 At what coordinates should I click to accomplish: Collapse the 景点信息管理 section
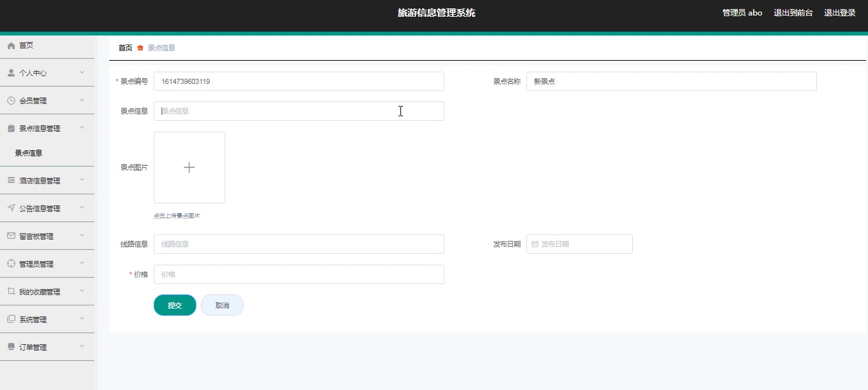82,128
